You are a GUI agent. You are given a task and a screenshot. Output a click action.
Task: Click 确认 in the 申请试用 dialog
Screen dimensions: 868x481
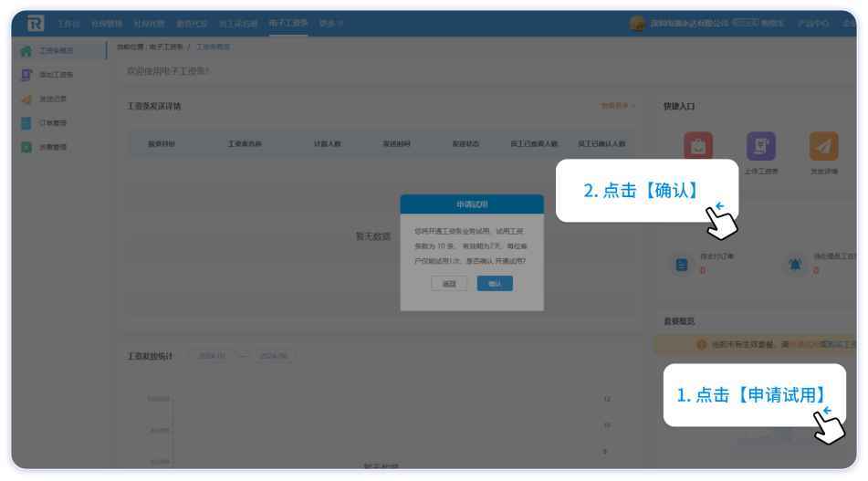(x=495, y=284)
